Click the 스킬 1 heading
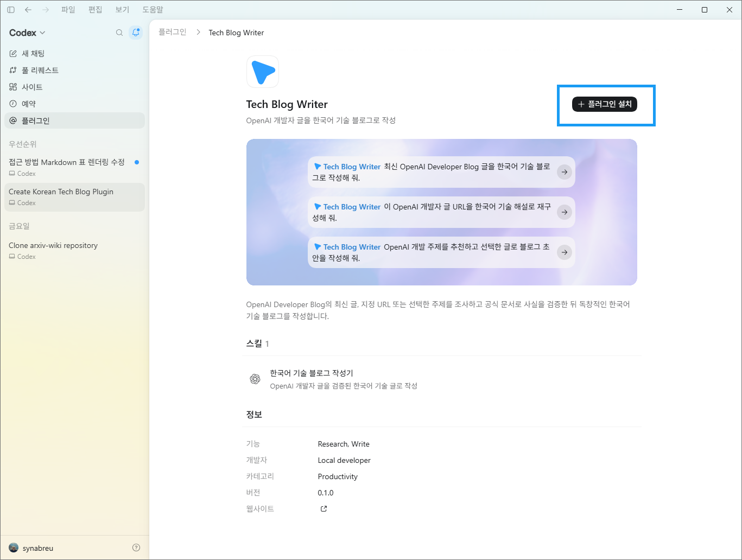The height and width of the screenshot is (560, 742). [258, 343]
